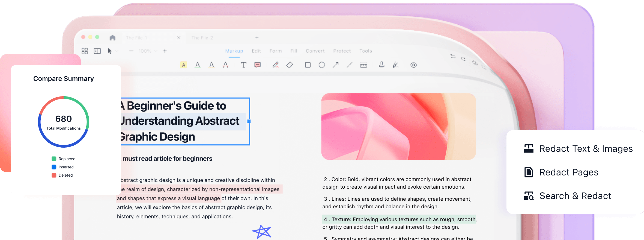Select the green underline text tool
Screen dimensions: 644x240
point(198,65)
